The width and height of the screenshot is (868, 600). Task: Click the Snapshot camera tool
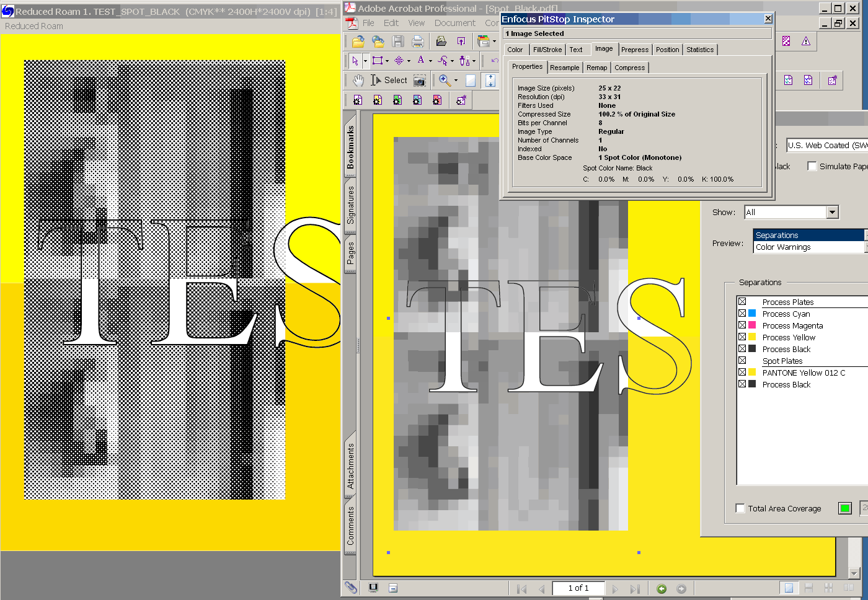pyautogui.click(x=420, y=81)
